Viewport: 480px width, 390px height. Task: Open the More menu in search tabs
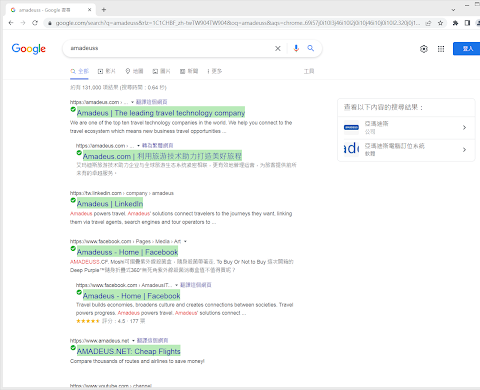(x=215, y=71)
